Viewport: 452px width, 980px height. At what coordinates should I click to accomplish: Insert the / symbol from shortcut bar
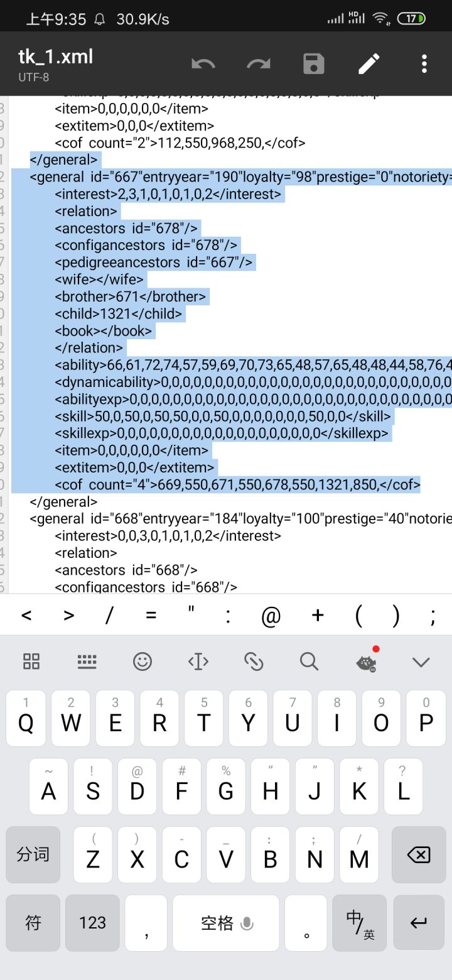pyautogui.click(x=109, y=616)
